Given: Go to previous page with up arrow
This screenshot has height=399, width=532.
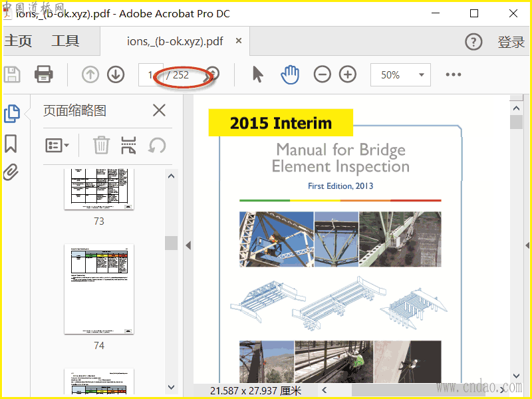Looking at the screenshot, I should click(x=90, y=74).
